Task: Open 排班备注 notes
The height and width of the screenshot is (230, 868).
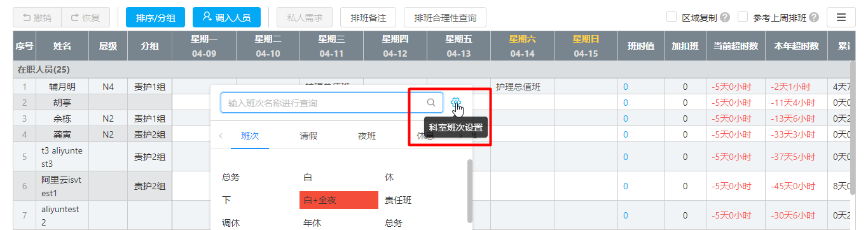Action: click(368, 17)
